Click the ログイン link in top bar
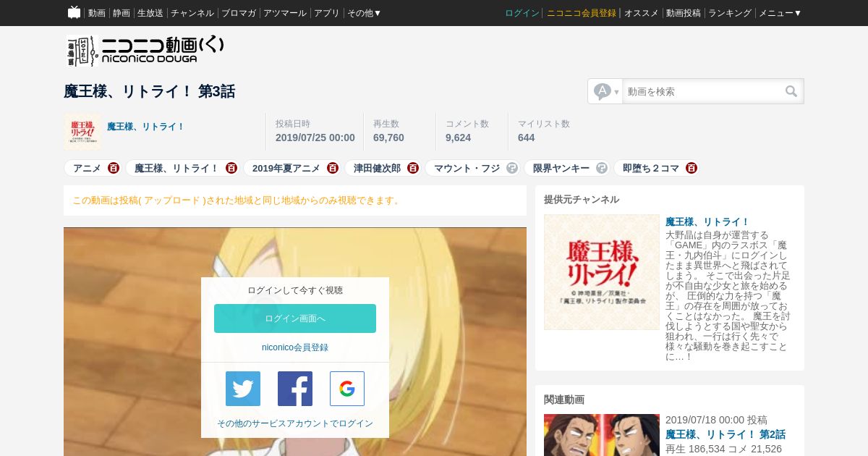 point(522,13)
